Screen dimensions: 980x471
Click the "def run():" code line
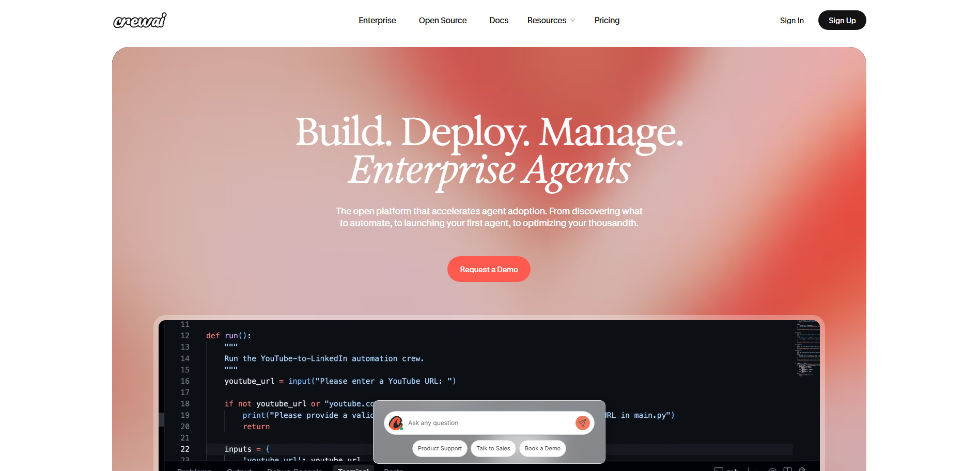click(228, 336)
